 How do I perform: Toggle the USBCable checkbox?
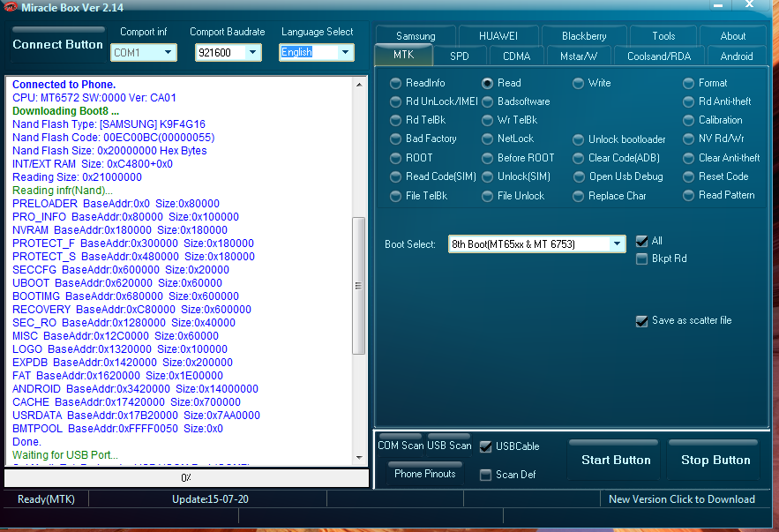pyautogui.click(x=486, y=446)
